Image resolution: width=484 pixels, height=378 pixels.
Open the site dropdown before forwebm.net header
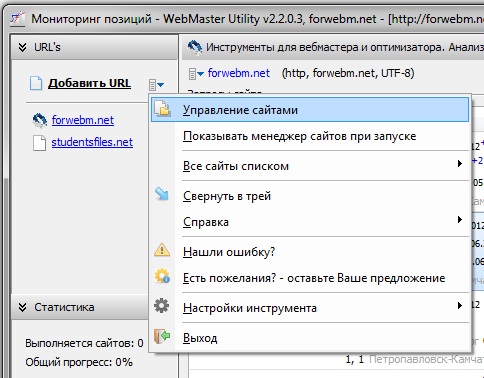[x=196, y=74]
